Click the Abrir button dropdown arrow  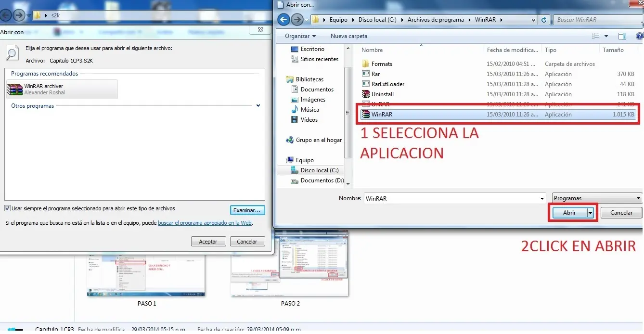591,212
